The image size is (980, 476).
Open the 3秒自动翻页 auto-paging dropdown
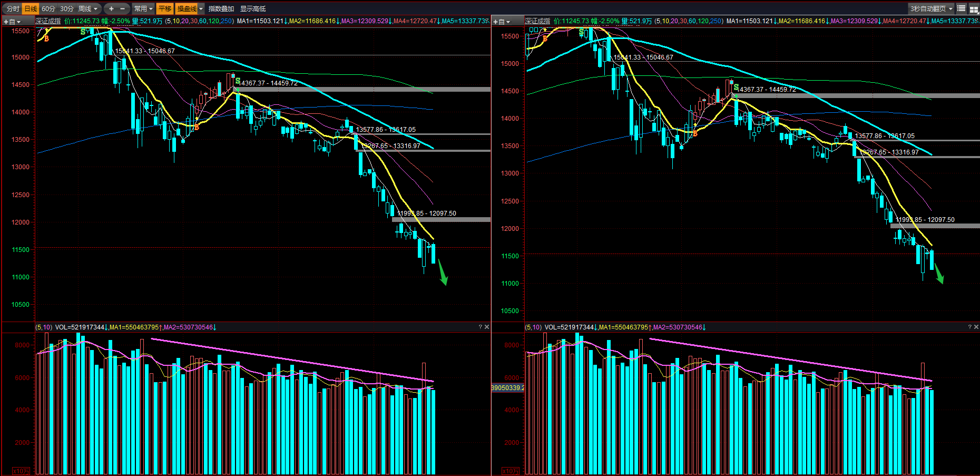click(x=932, y=8)
